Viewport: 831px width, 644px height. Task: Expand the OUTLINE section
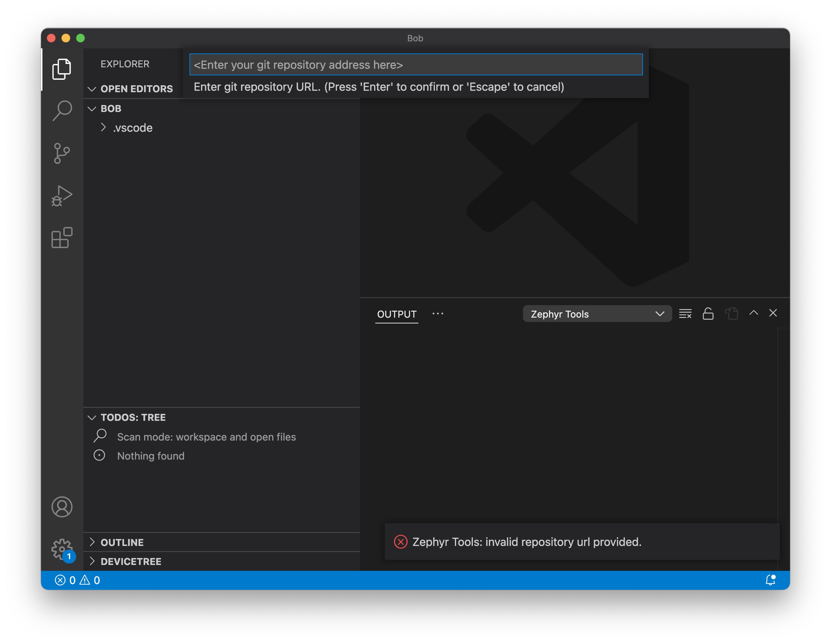coord(122,542)
